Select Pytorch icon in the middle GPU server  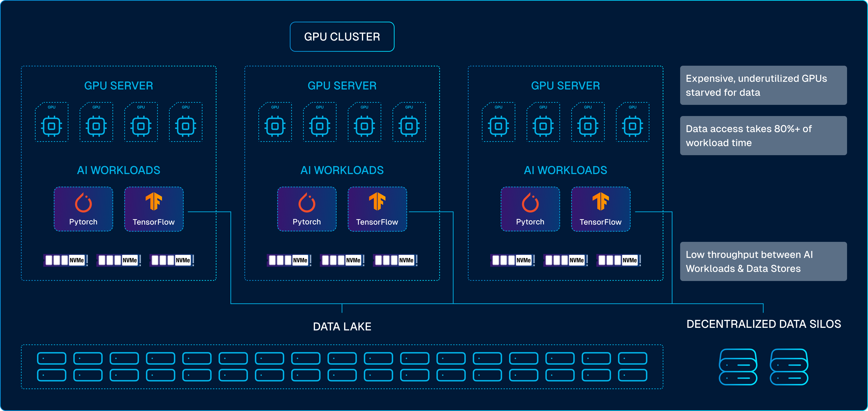coord(307,209)
